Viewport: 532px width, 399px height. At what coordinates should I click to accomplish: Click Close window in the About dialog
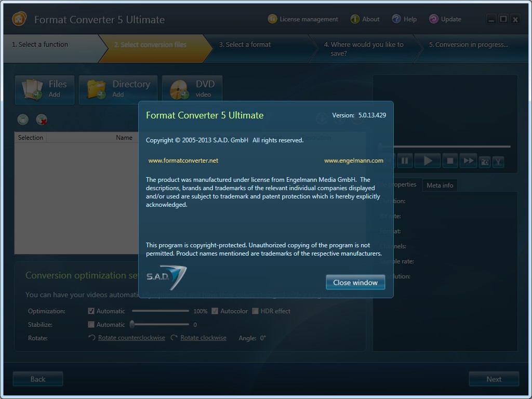pos(355,282)
